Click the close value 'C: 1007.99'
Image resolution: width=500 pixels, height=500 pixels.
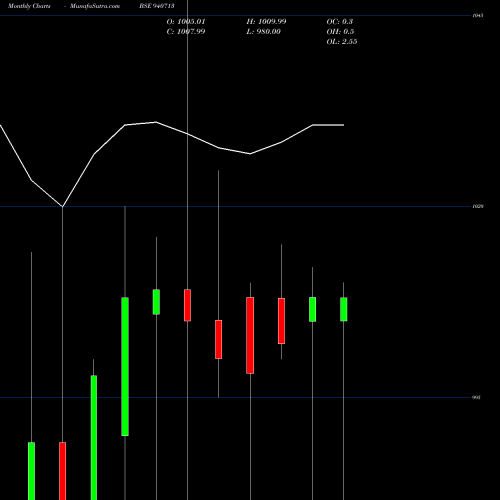[186, 32]
